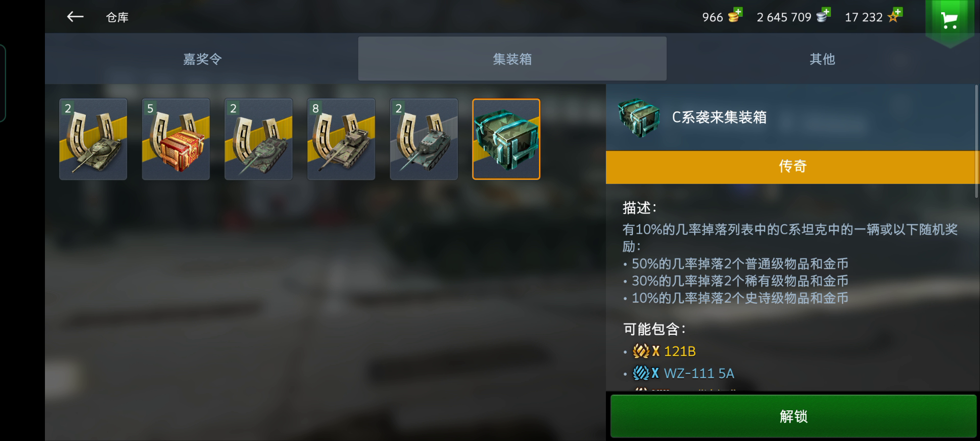Image resolution: width=980 pixels, height=441 pixels.
Task: Click the green 解锁 button
Action: (x=793, y=416)
